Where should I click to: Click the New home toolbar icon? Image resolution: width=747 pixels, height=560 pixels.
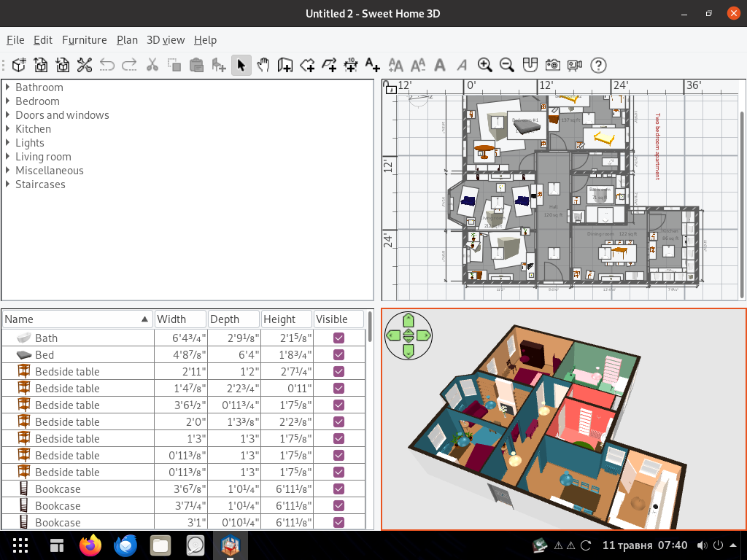[19, 65]
